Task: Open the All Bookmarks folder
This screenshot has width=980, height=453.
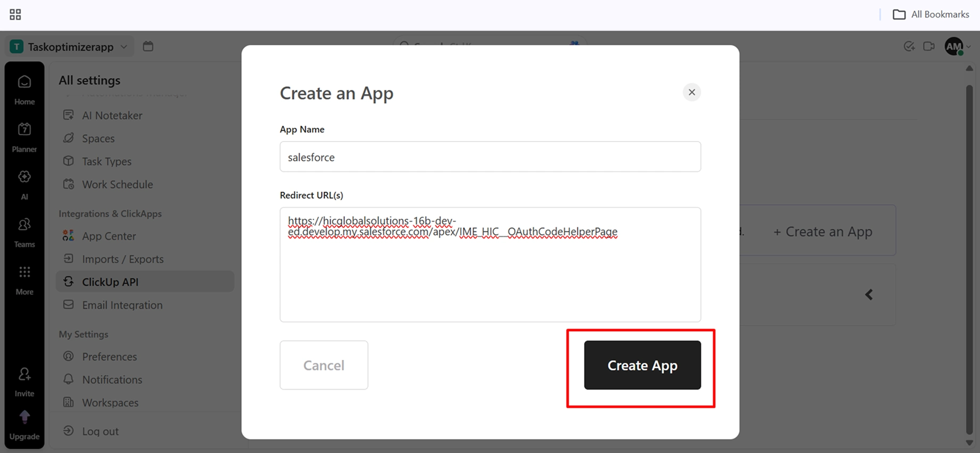Action: point(931,14)
